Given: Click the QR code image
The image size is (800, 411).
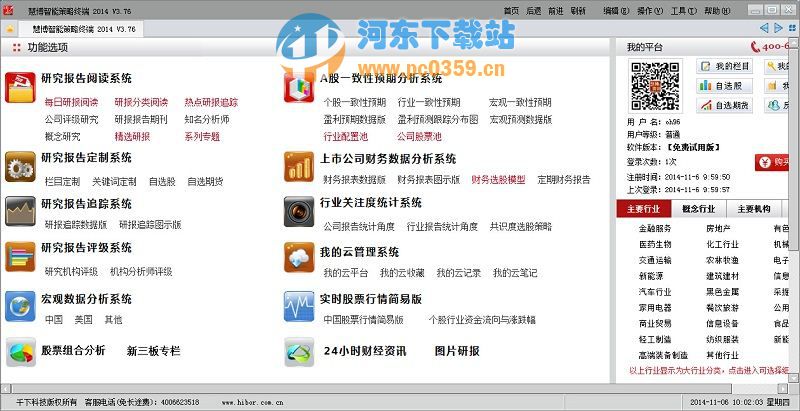Looking at the screenshot, I should pyautogui.click(x=656, y=86).
